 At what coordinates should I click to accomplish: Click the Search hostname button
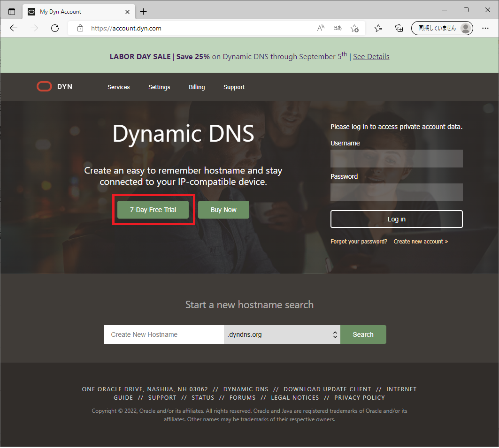363,334
